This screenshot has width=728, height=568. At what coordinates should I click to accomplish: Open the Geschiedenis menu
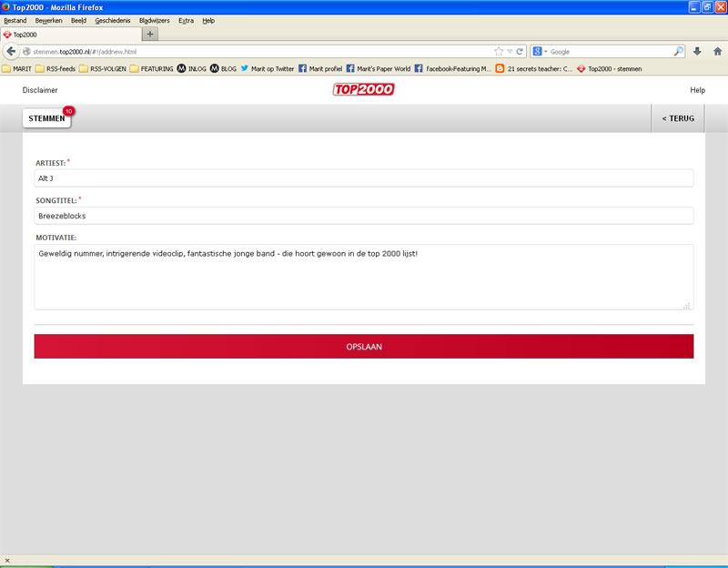(114, 20)
